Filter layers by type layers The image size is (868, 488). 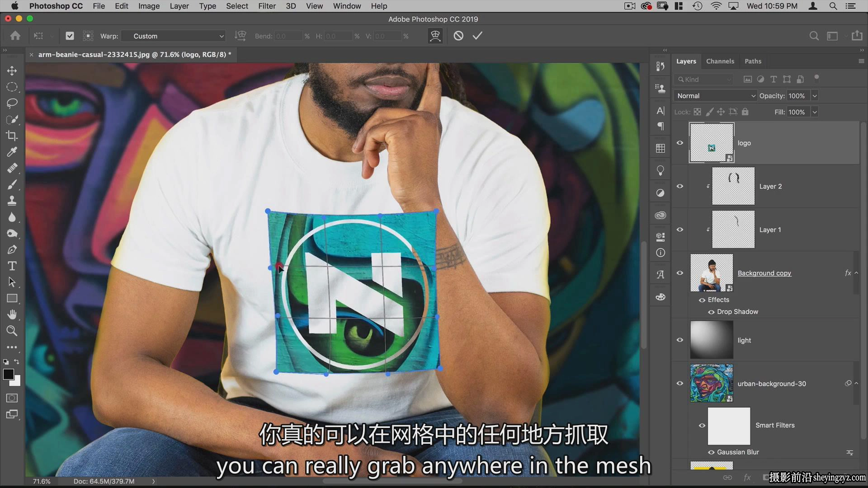[774, 80]
